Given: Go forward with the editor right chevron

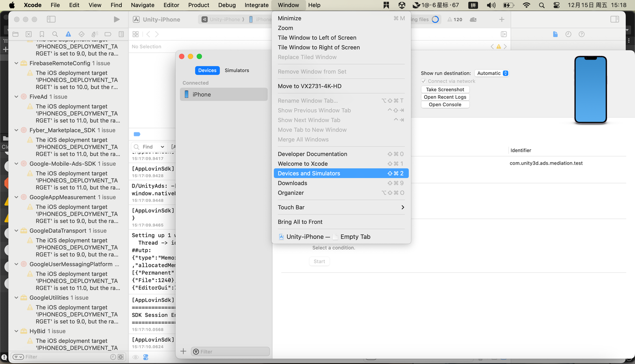Looking at the screenshot, I should 157,34.
